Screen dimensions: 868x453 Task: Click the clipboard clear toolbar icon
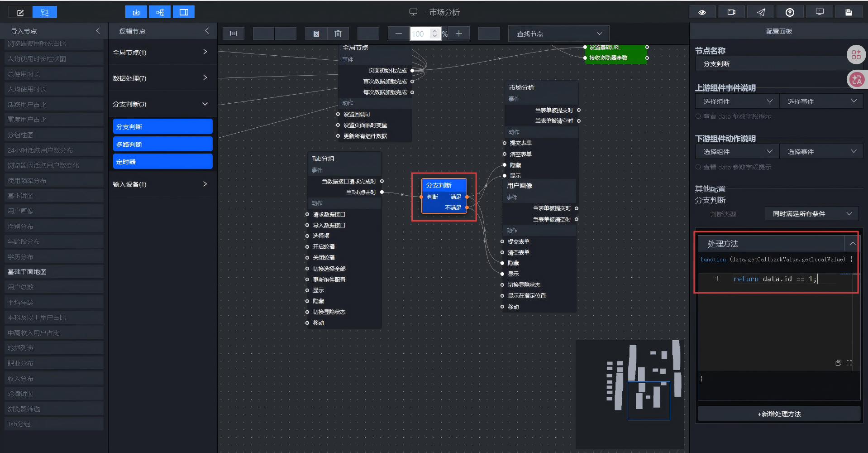click(316, 34)
